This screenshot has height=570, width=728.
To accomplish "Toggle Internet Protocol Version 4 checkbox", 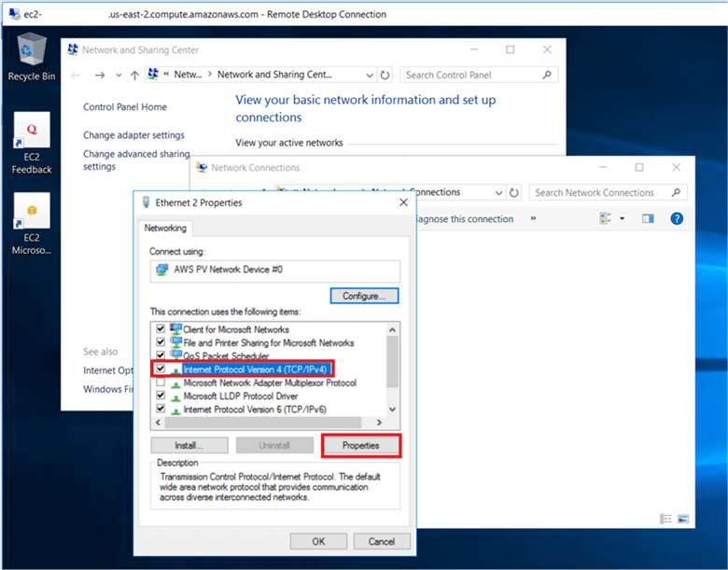I will pos(161,369).
